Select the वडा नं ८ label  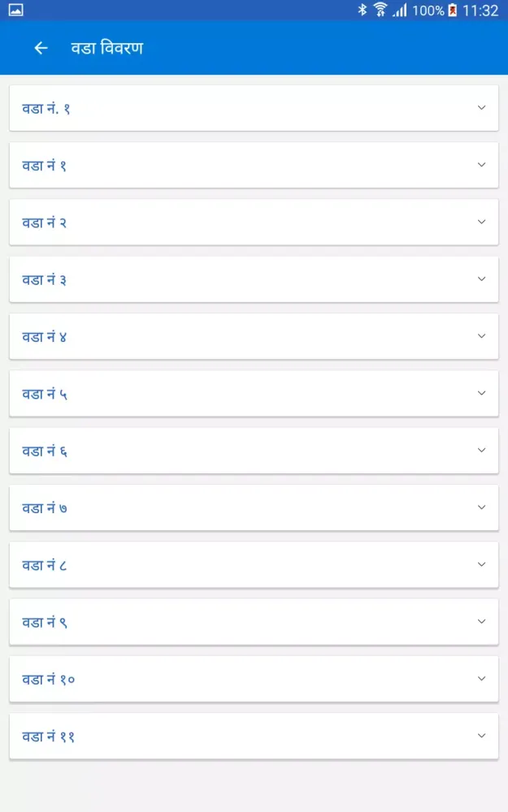tap(45, 565)
